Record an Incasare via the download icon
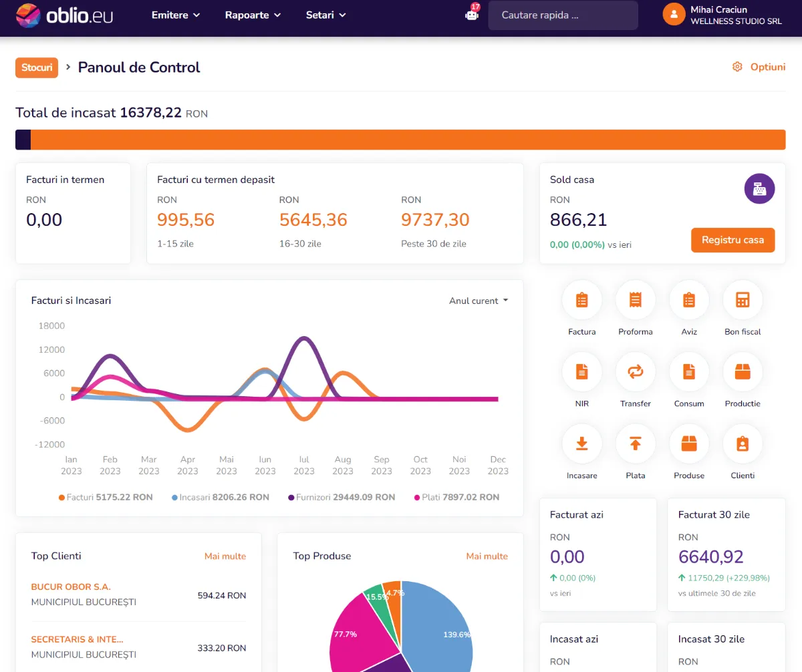802x672 pixels. [x=582, y=444]
